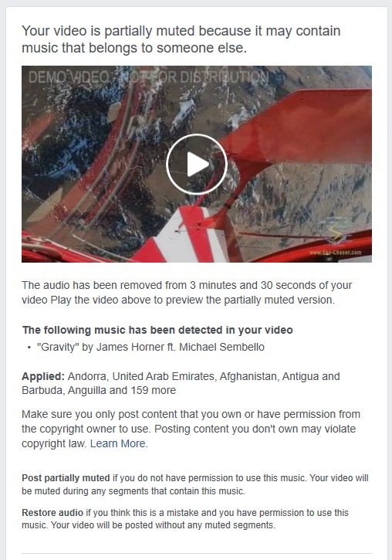392x560 pixels.
Task: Open the Learn More copyright link
Action: (118, 443)
